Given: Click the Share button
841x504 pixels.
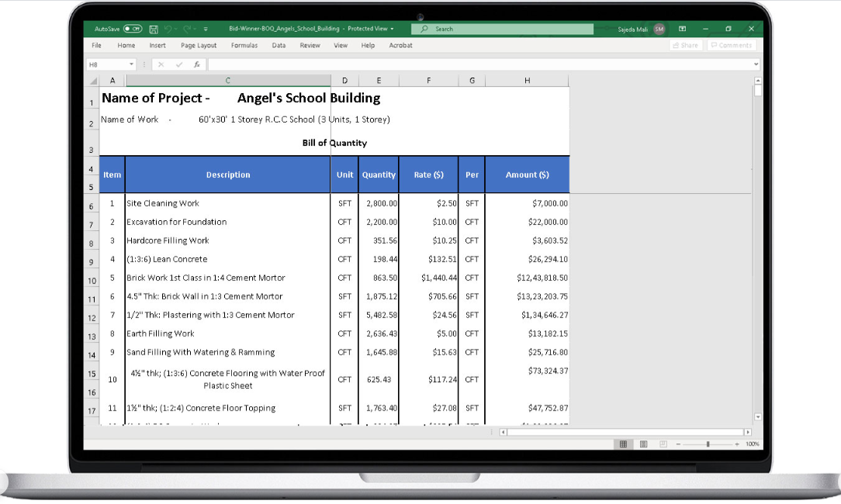Looking at the screenshot, I should pos(686,46).
